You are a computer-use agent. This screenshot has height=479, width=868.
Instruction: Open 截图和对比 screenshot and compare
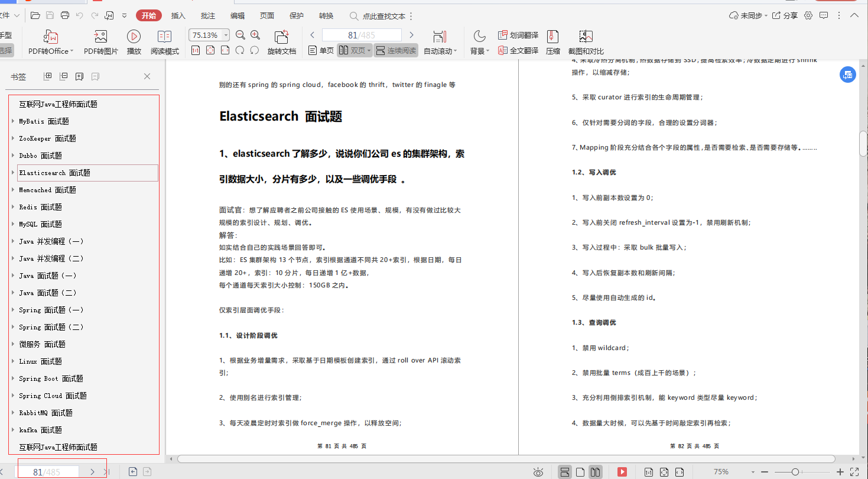[x=586, y=43]
